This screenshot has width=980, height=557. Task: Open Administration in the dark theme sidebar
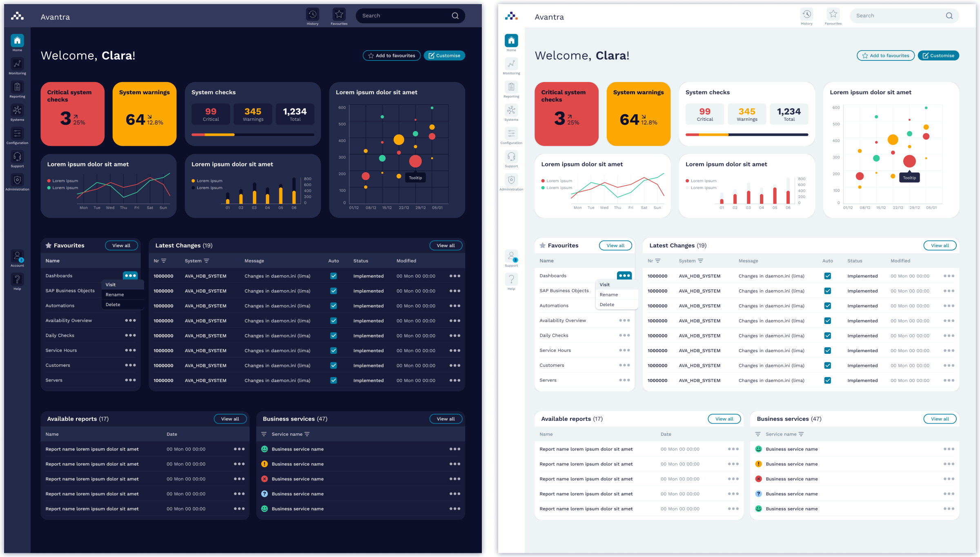click(x=17, y=180)
